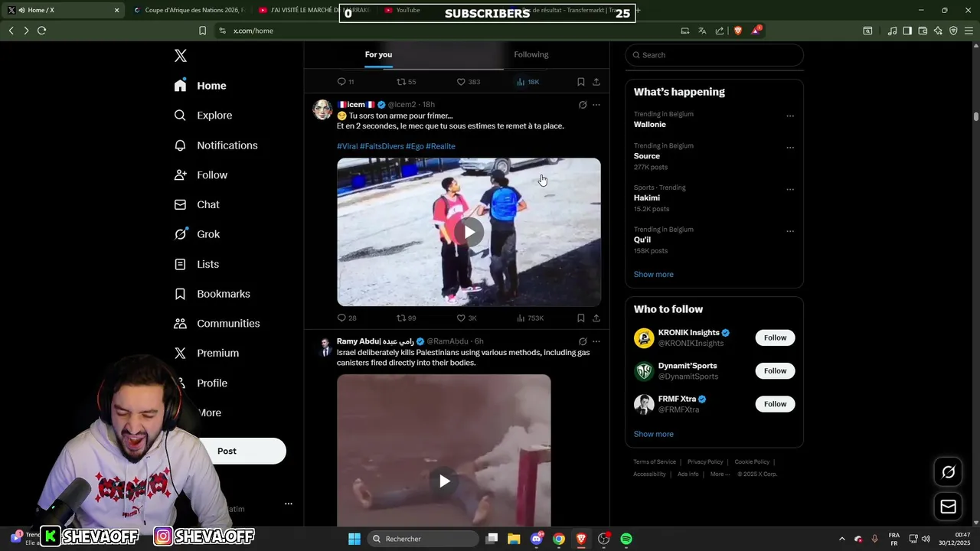The height and width of the screenshot is (551, 980).
Task: Open Bookmarks in the sidebar
Action: pos(212,294)
